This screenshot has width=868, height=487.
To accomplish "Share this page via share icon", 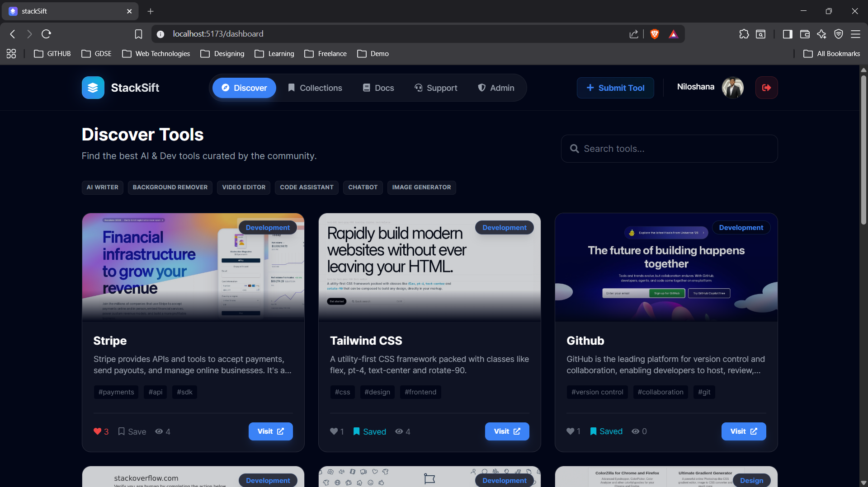I will [634, 34].
